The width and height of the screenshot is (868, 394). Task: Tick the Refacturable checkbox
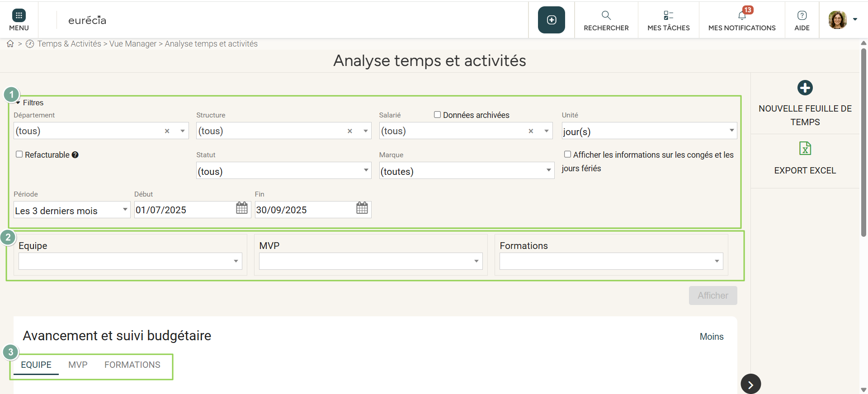pyautogui.click(x=19, y=155)
